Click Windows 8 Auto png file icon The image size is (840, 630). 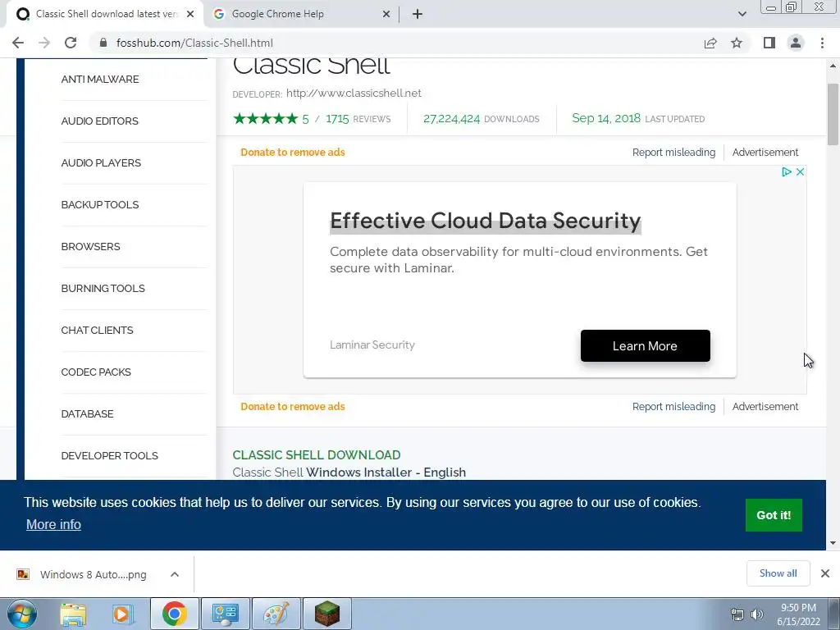[x=23, y=574]
